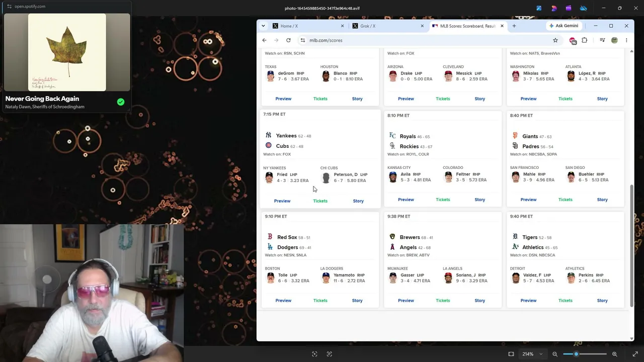
Task: Open Story for Yankees vs Cubs
Action: coord(358,201)
